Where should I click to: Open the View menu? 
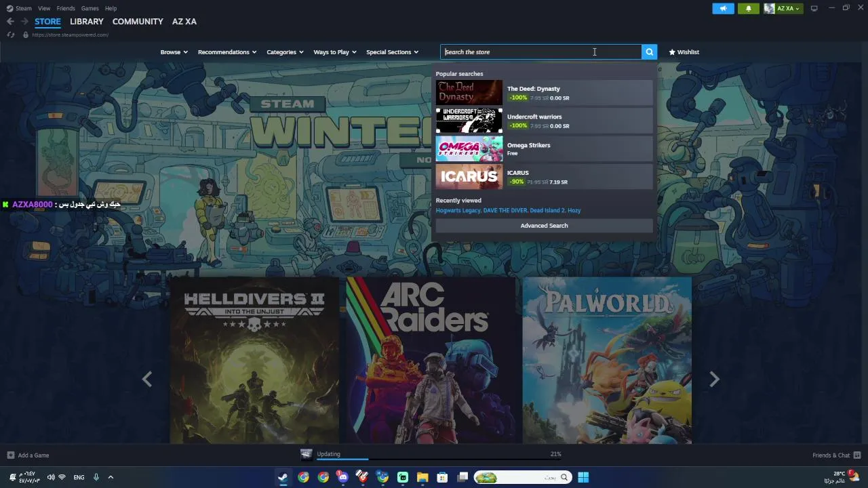(44, 8)
